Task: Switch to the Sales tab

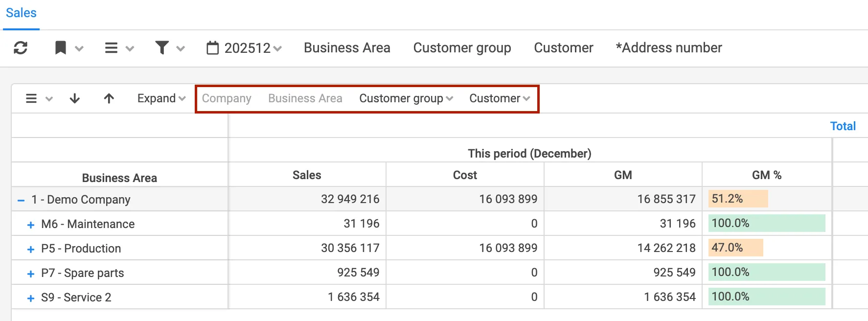Action: pyautogui.click(x=21, y=13)
